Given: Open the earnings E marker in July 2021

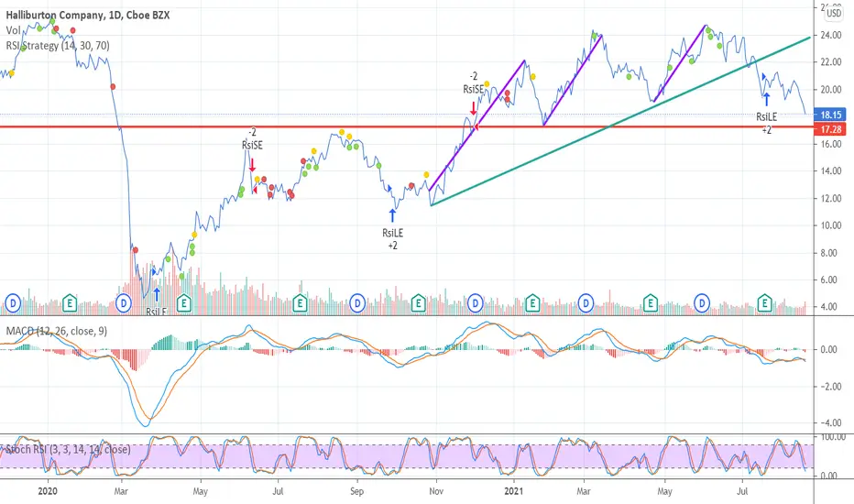Looking at the screenshot, I should (765, 303).
